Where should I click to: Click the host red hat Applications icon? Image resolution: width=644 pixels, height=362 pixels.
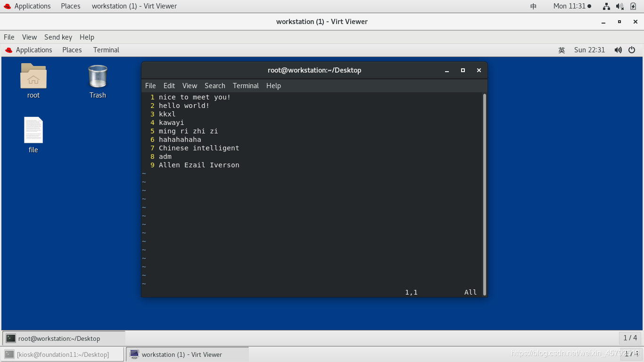(x=7, y=6)
